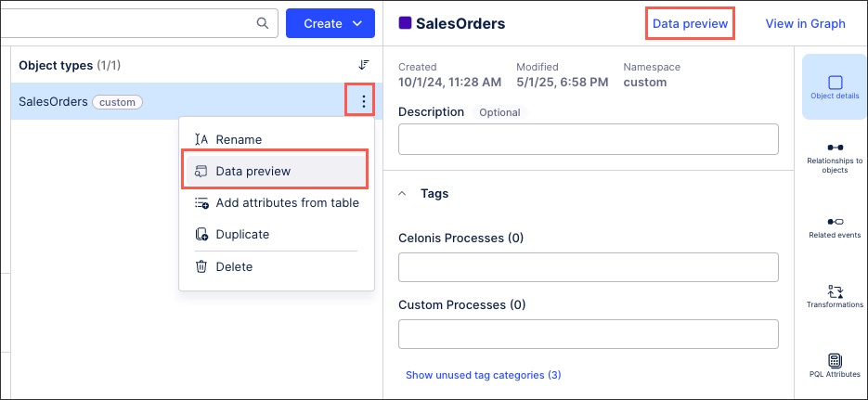Click the Object types (1/1) heading
Image resolution: width=868 pixels, height=400 pixels.
click(70, 65)
